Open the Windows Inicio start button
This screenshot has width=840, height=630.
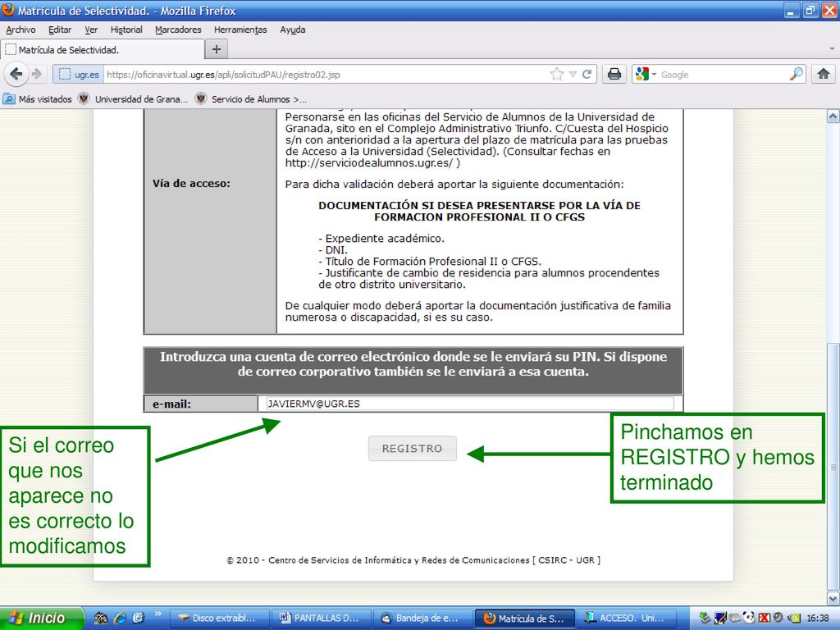tap(42, 618)
